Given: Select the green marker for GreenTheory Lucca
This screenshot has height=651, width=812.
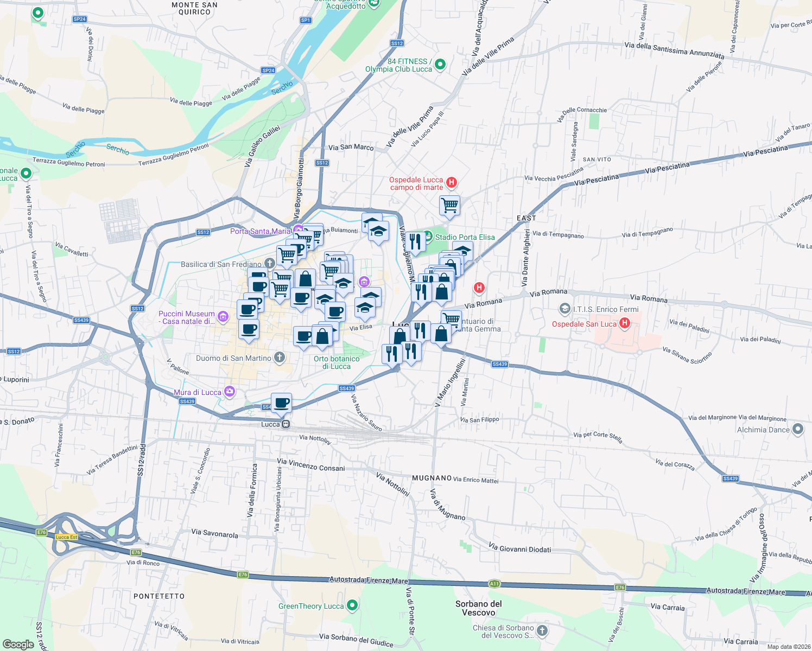Looking at the screenshot, I should coord(352,606).
